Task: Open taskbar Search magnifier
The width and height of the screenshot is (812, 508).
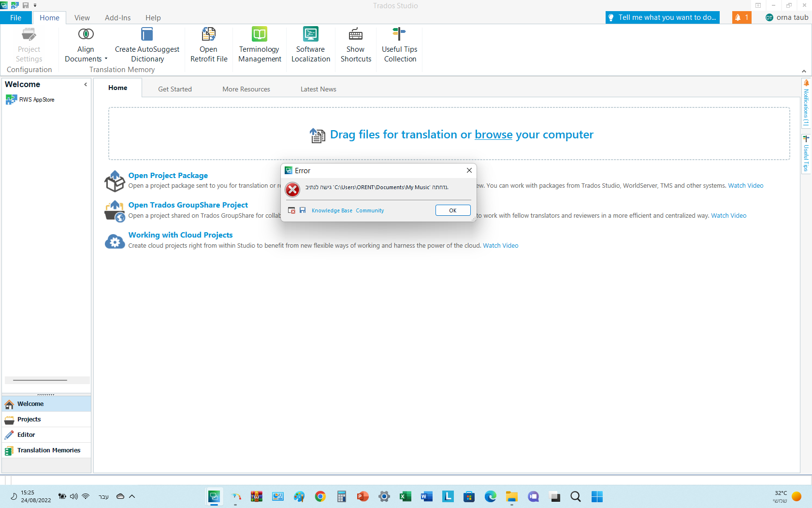Action: pos(575,496)
